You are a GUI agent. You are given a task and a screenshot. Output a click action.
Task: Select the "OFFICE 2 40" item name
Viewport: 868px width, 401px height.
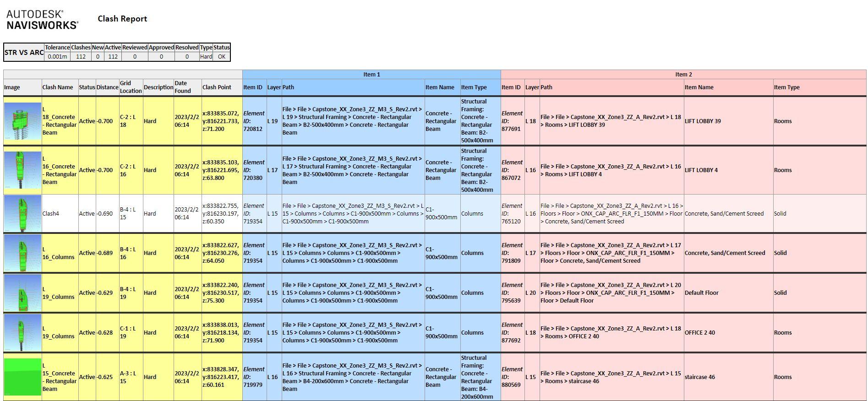click(x=699, y=333)
